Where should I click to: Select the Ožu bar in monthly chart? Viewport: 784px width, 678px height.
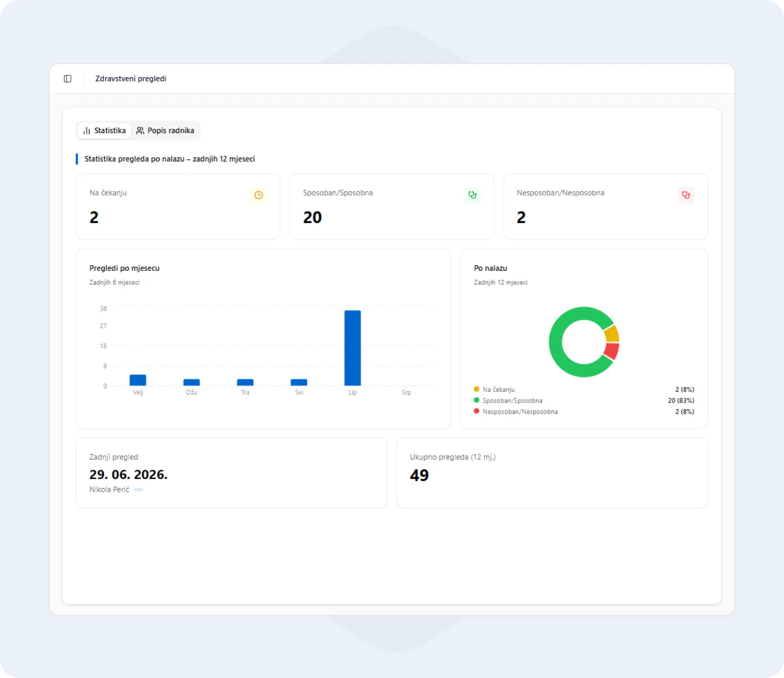(x=192, y=382)
